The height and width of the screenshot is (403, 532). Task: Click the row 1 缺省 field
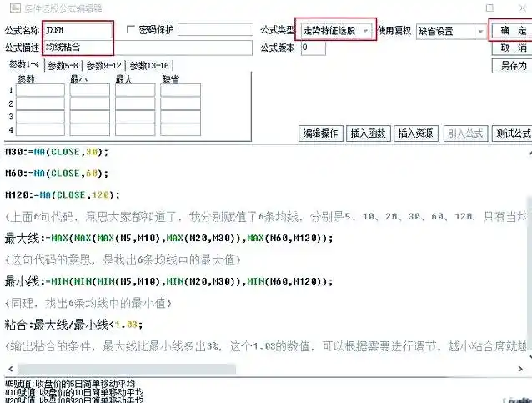pos(180,90)
